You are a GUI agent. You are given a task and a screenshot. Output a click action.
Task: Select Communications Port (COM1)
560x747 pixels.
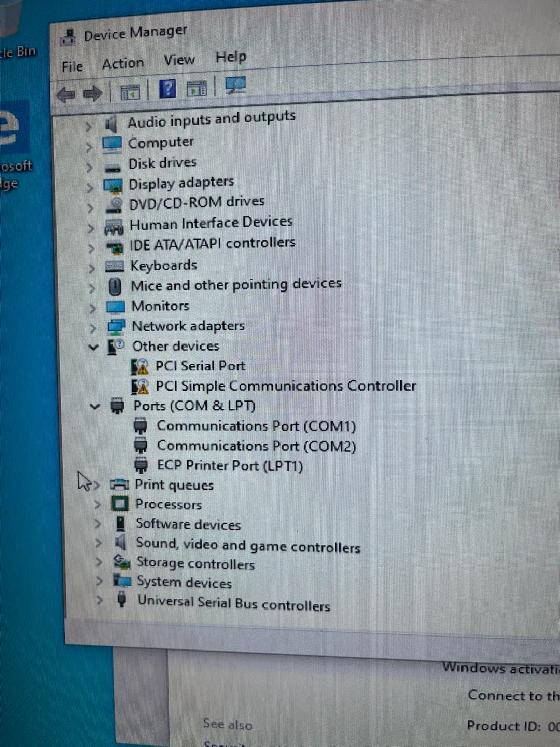(256, 426)
